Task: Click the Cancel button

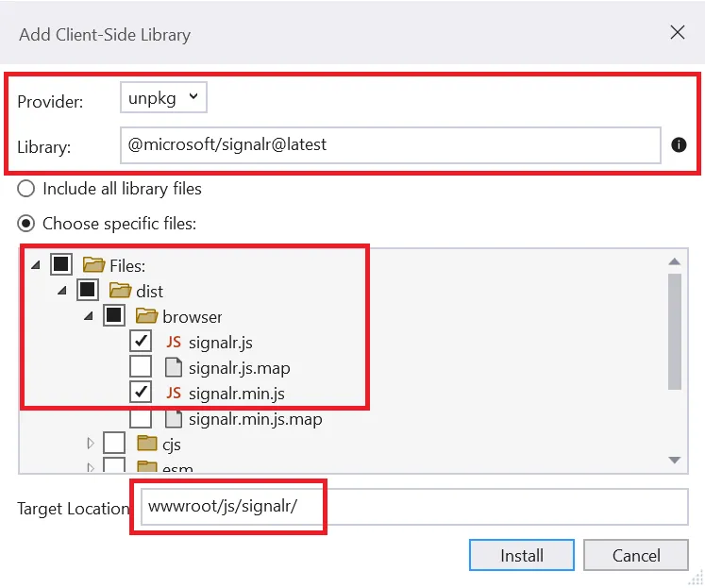Action: [635, 555]
